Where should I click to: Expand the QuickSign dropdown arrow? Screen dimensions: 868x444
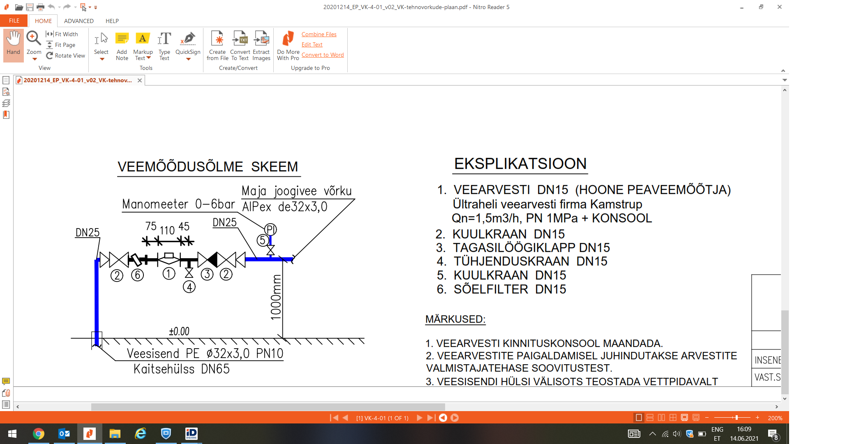coord(188,59)
